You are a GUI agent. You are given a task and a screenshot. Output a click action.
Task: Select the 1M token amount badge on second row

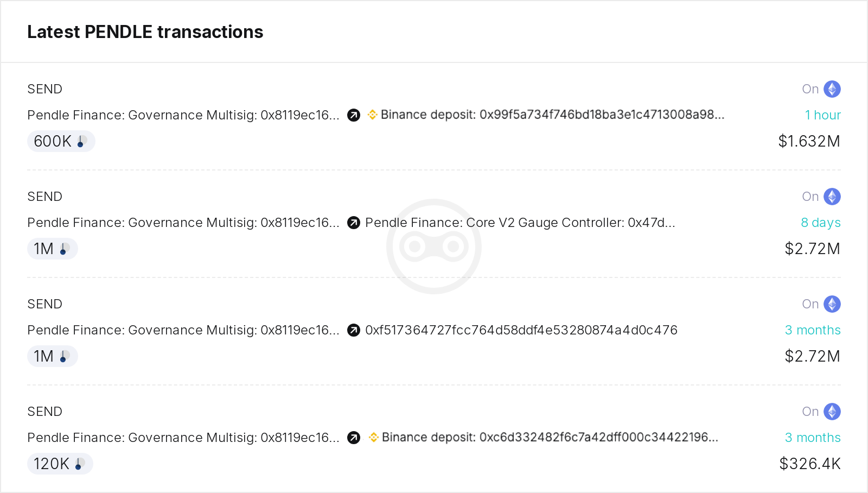click(52, 248)
